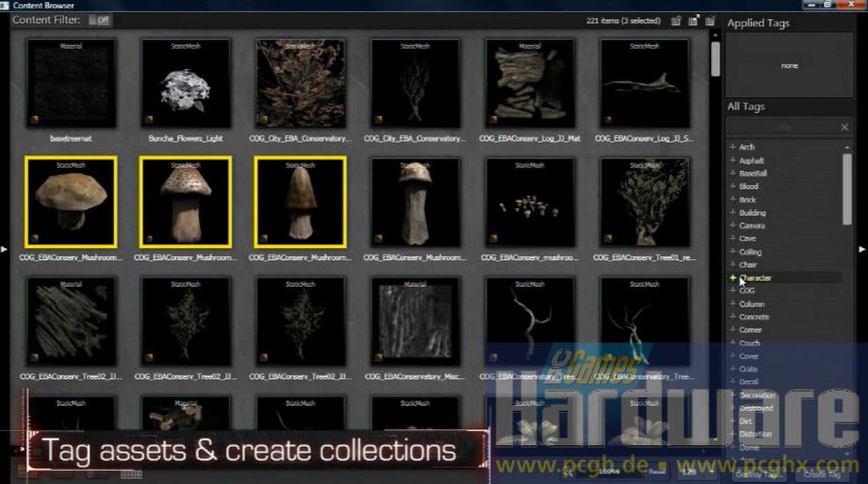Expand the left side panel arrow
Viewport: 868px width, 484px height.
click(x=4, y=249)
